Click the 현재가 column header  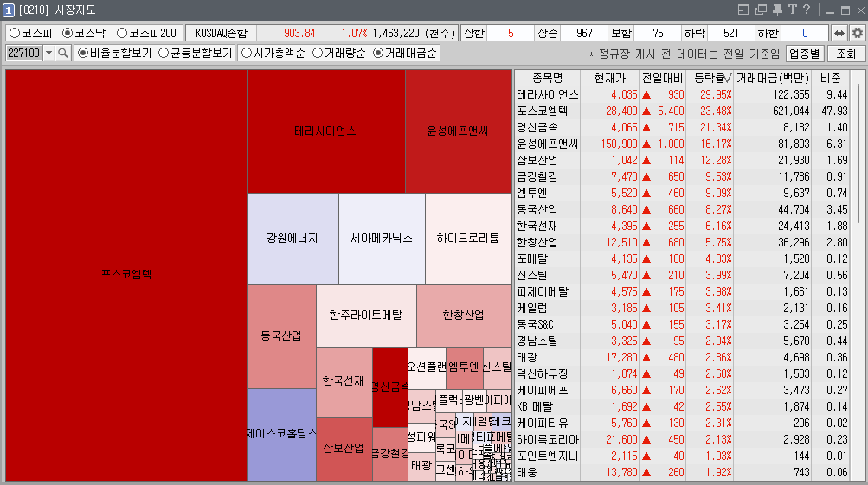[x=609, y=79]
